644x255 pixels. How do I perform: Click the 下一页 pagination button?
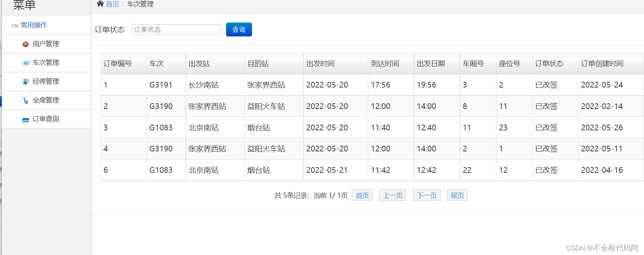tap(427, 195)
